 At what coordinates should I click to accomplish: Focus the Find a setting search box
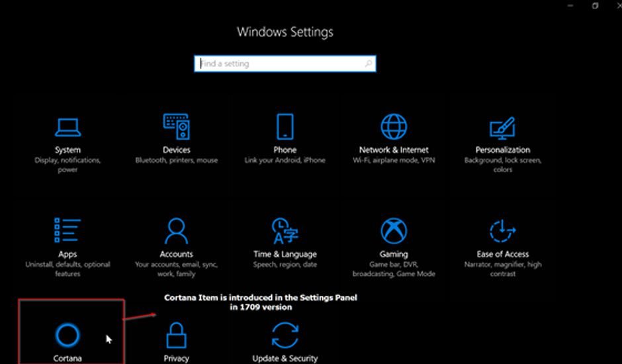(x=285, y=64)
